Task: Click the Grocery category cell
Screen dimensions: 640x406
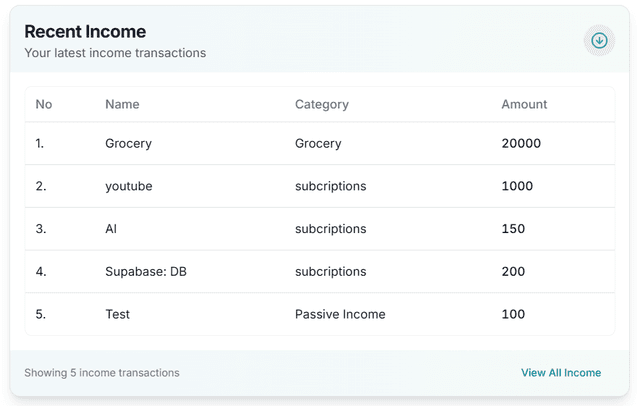Action: [x=318, y=144]
